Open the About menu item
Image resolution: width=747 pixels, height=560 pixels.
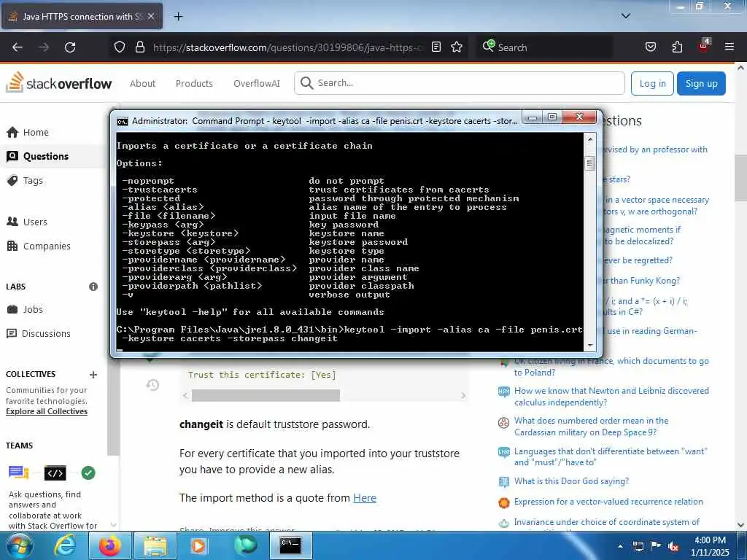pyautogui.click(x=142, y=83)
